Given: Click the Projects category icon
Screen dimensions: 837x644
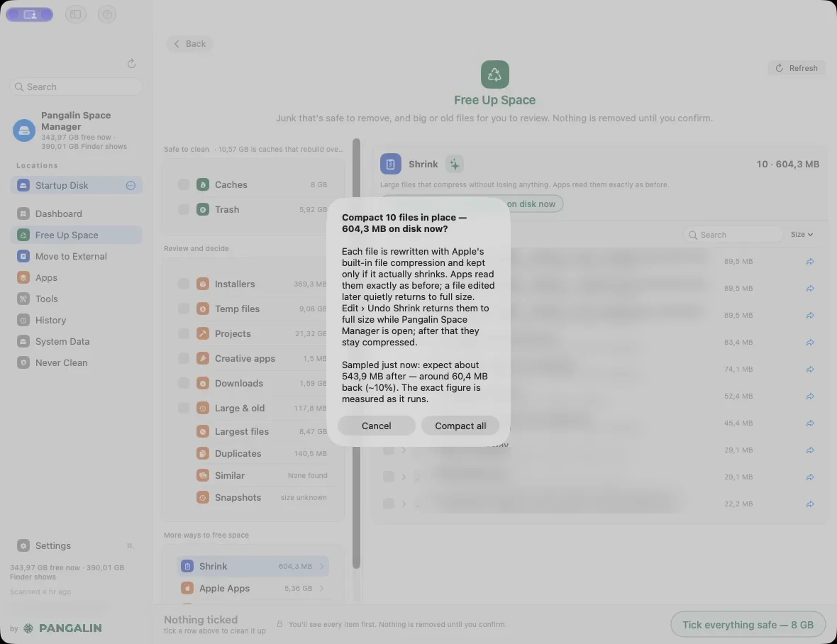Looking at the screenshot, I should tap(203, 333).
